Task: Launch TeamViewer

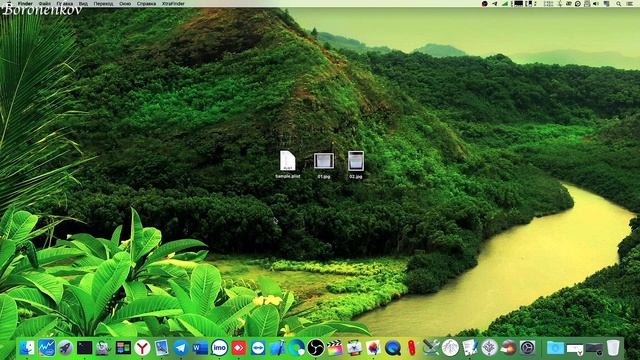Action: click(x=258, y=348)
